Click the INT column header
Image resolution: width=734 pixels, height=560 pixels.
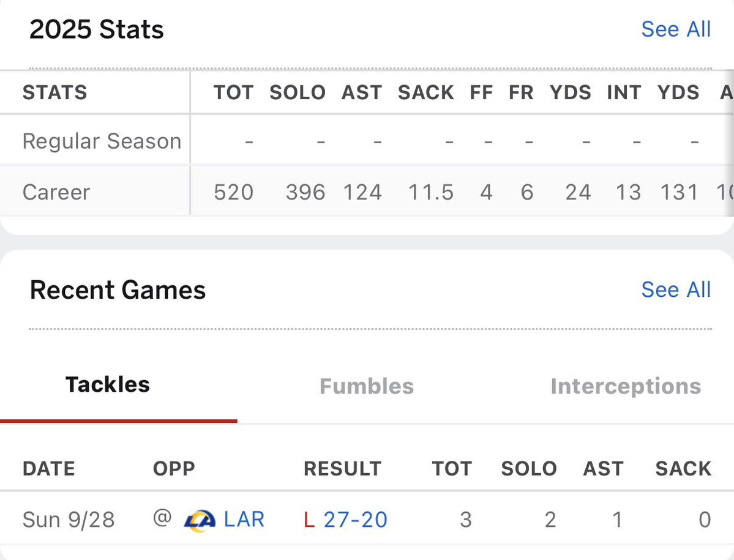click(x=624, y=93)
